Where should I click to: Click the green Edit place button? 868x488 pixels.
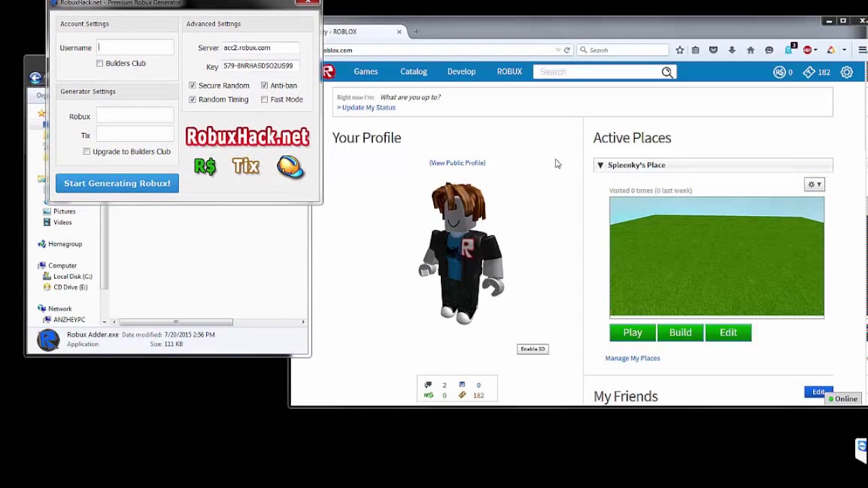tap(728, 333)
